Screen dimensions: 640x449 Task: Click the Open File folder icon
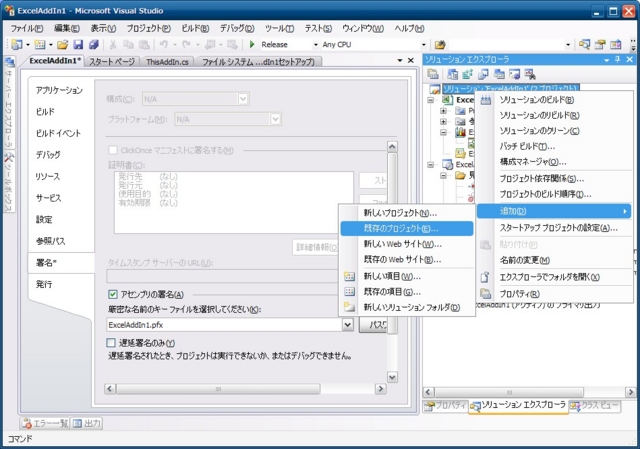[x=62, y=44]
